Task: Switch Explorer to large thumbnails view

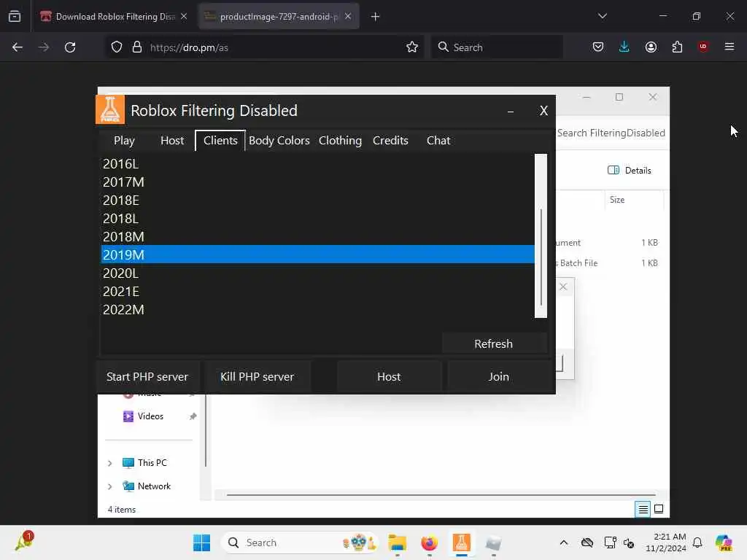Action: pos(659,510)
